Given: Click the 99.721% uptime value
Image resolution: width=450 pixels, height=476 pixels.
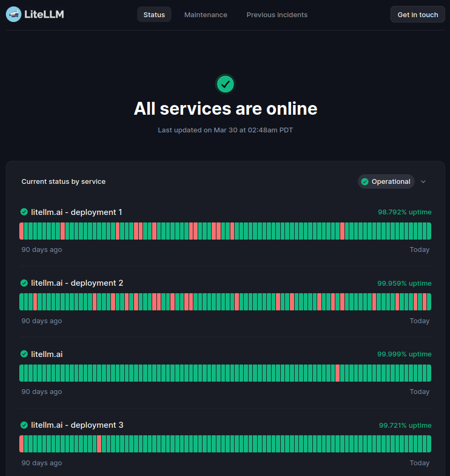Looking at the screenshot, I should [x=405, y=425].
